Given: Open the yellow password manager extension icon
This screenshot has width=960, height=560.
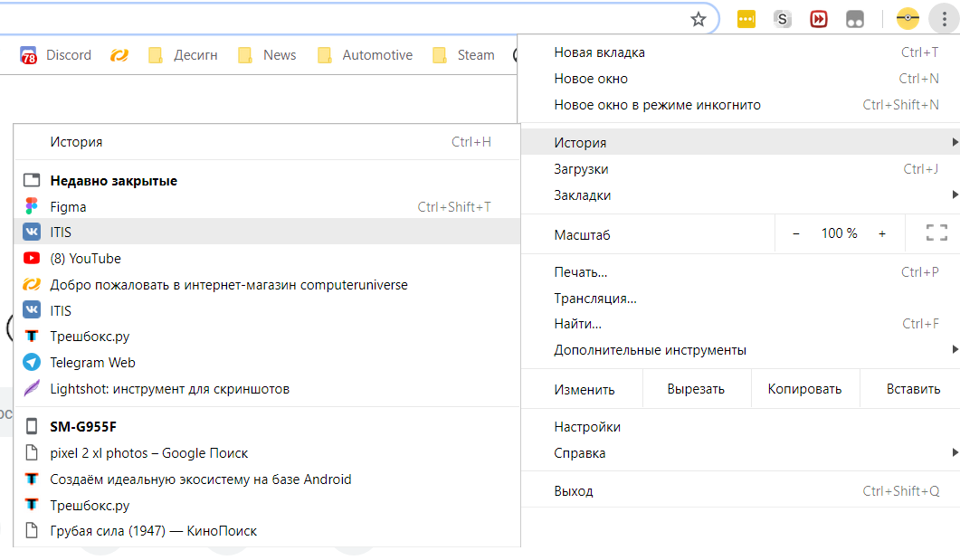Looking at the screenshot, I should [746, 20].
